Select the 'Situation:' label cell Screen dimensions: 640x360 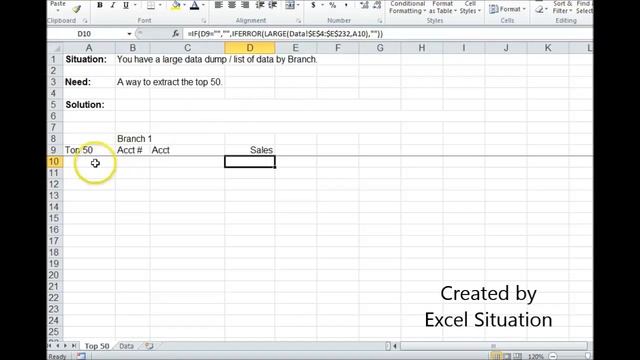click(x=89, y=59)
